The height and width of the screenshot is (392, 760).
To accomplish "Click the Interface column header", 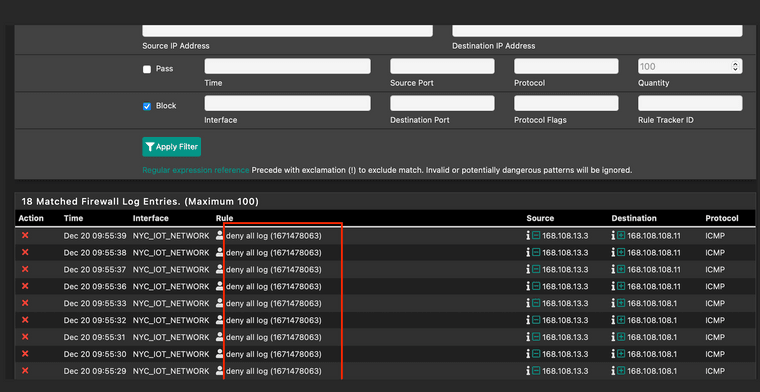I will coord(151,219).
